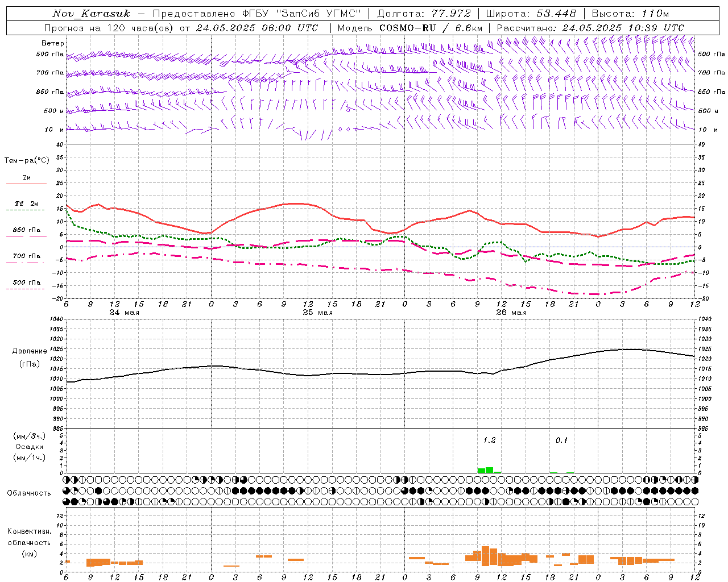
Task: Click the 850 гПа wind level label on left
Action: click(50, 92)
